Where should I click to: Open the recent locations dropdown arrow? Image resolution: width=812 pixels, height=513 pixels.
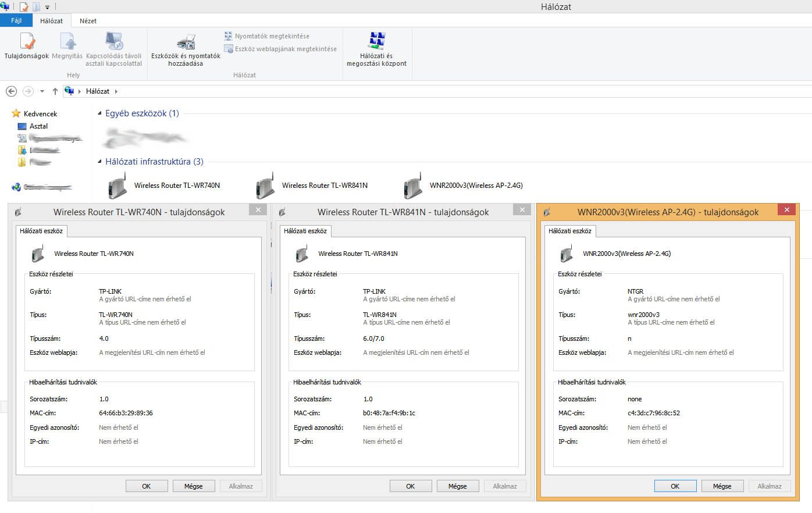pos(42,91)
